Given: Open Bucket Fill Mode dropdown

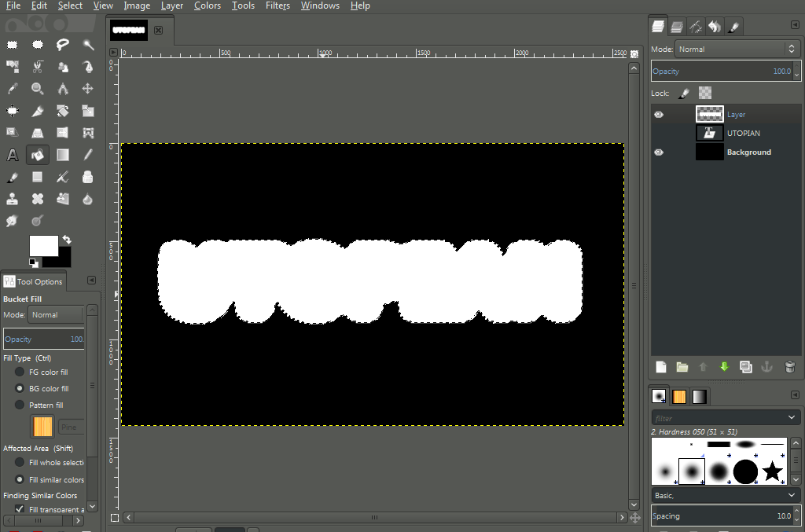Looking at the screenshot, I should pyautogui.click(x=56, y=315).
